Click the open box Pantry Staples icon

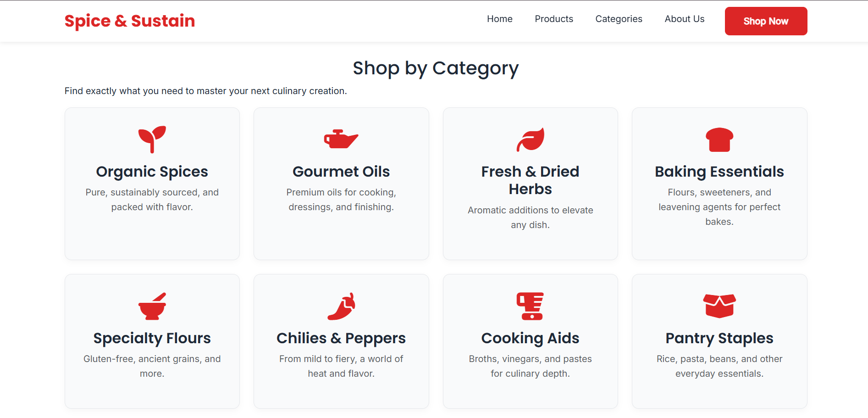[719, 306]
